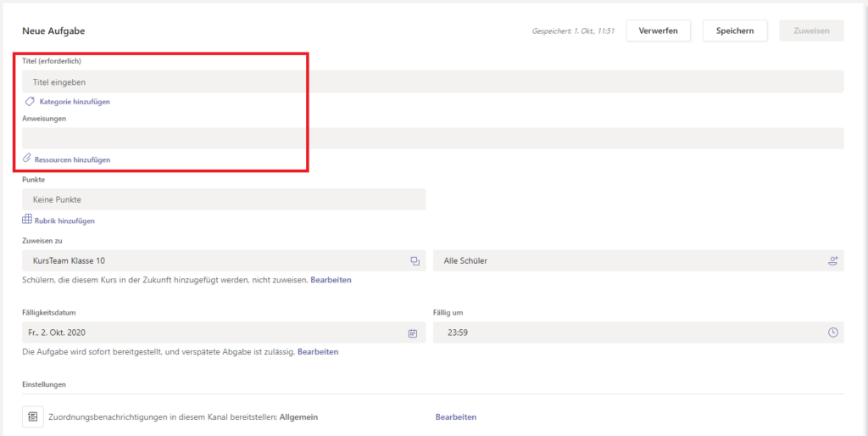868x436 pixels.
Task: Click the paperclip resources icon
Action: [27, 159]
